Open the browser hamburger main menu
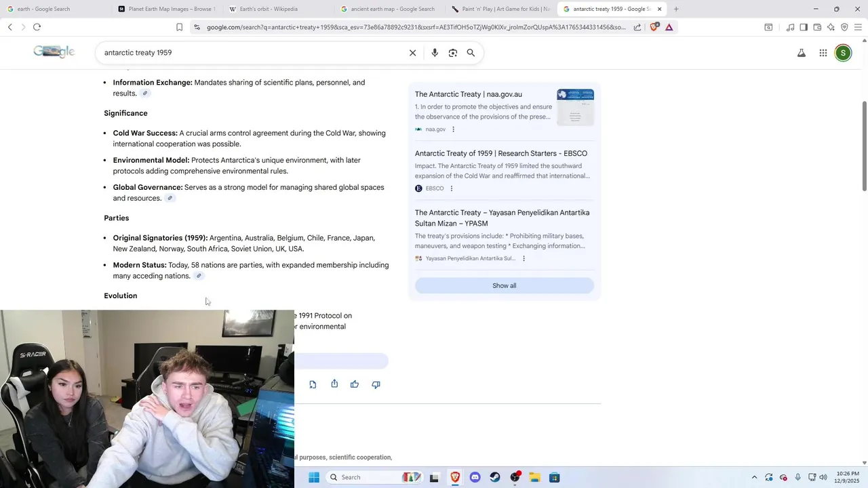The width and height of the screenshot is (868, 488). [x=858, y=27]
